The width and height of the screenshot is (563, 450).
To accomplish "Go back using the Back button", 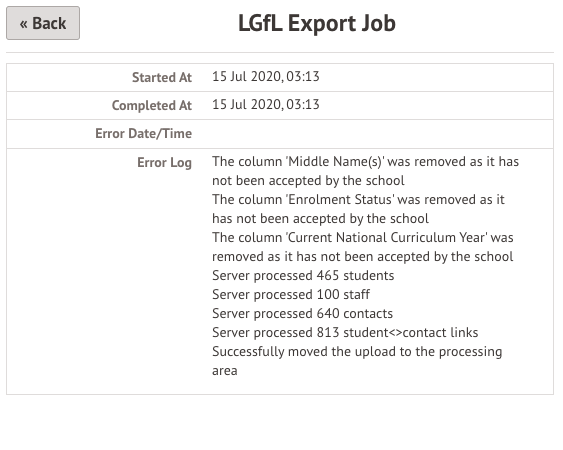I will [43, 23].
